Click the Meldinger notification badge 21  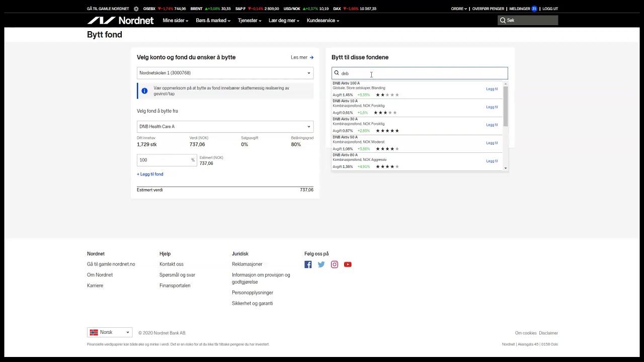pyautogui.click(x=534, y=9)
